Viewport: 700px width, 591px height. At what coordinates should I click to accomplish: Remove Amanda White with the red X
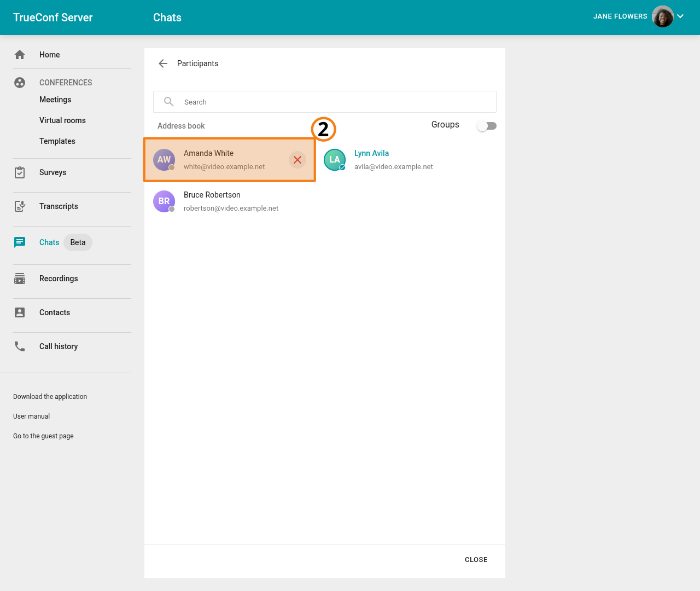[297, 160]
